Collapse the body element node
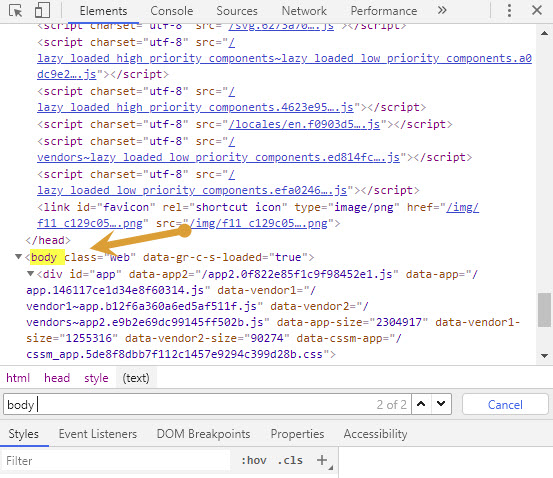Screen dimensions: 553x478 (18, 257)
